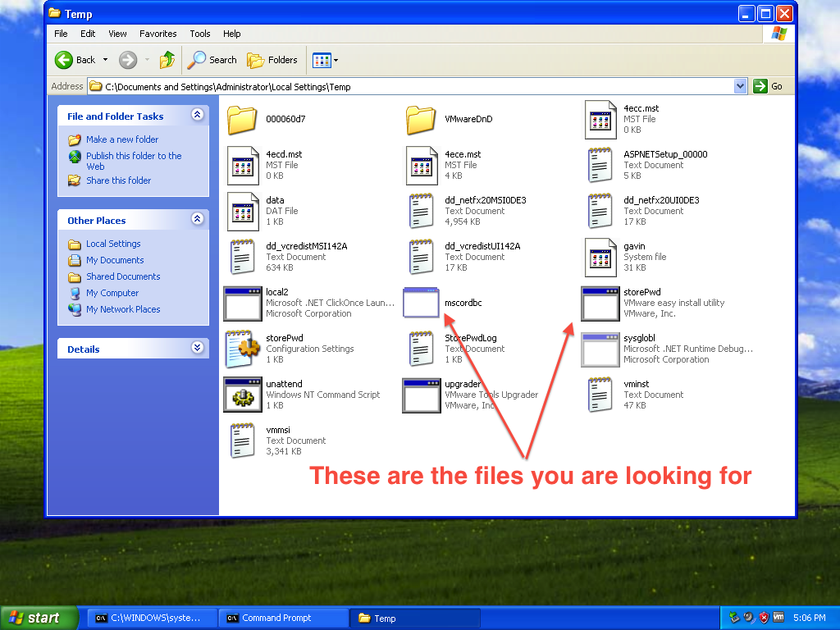Expand the Back history dropdown arrow
This screenshot has width=840, height=630.
(x=105, y=60)
